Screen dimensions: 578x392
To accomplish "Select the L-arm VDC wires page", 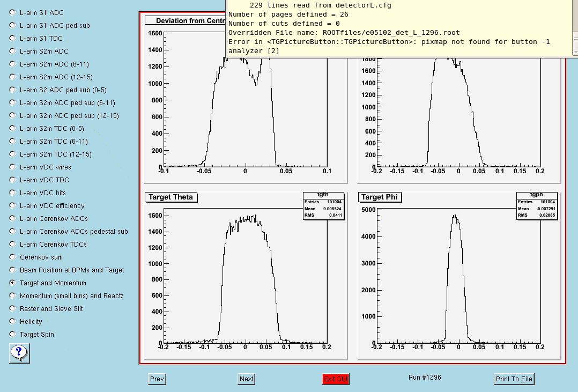I will [12, 167].
